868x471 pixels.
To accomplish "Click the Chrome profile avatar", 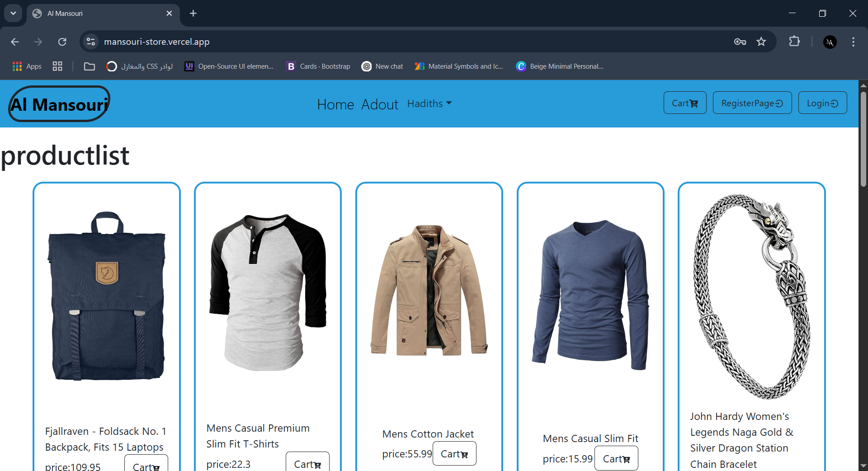I will 830,42.
